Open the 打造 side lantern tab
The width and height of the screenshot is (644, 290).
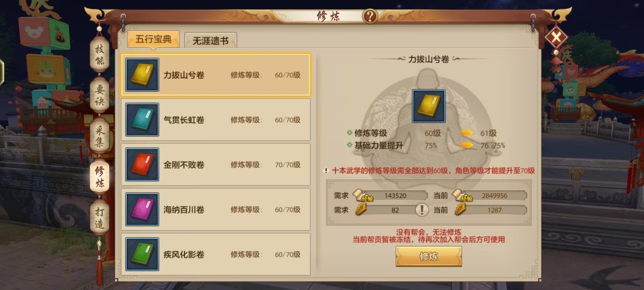pyautogui.click(x=100, y=218)
